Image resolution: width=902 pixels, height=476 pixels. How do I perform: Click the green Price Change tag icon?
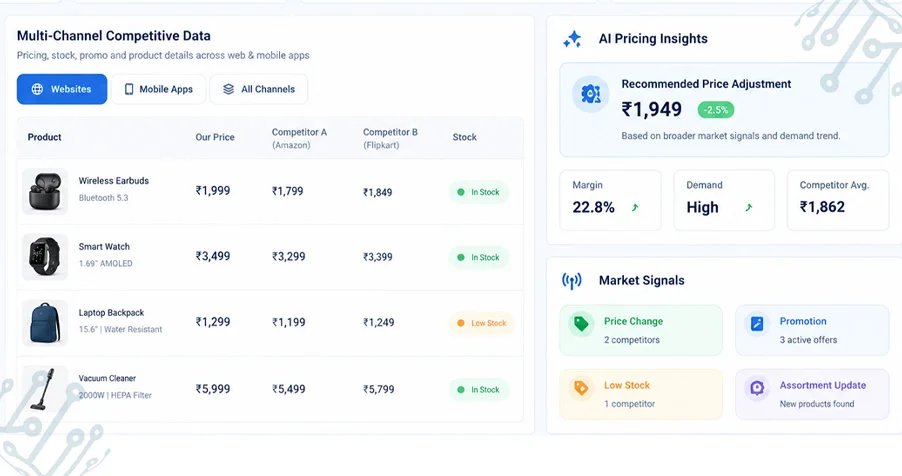coord(581,323)
